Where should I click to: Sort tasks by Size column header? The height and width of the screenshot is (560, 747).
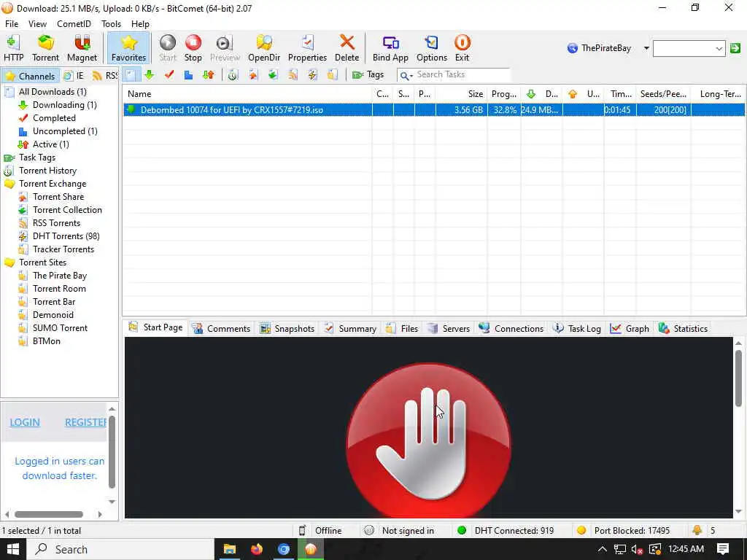click(461, 94)
